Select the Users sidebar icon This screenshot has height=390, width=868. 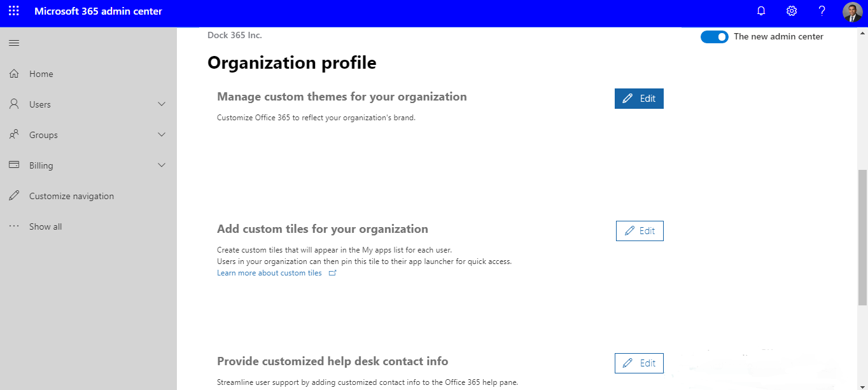[13, 104]
